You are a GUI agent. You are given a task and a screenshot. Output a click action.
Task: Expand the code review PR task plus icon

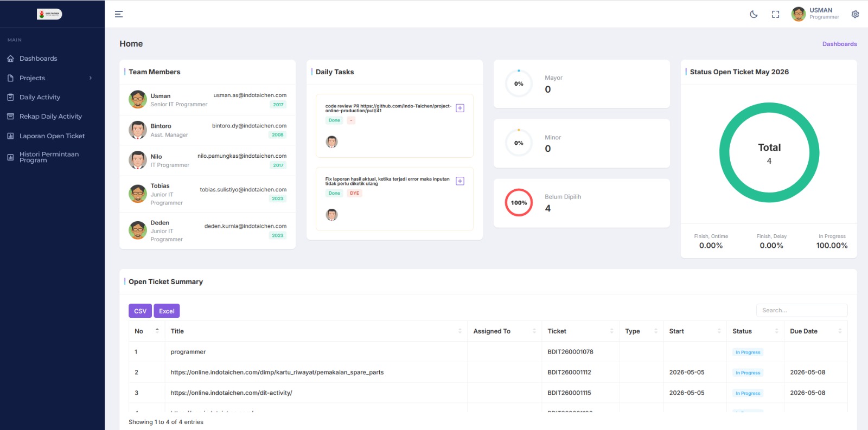(460, 108)
